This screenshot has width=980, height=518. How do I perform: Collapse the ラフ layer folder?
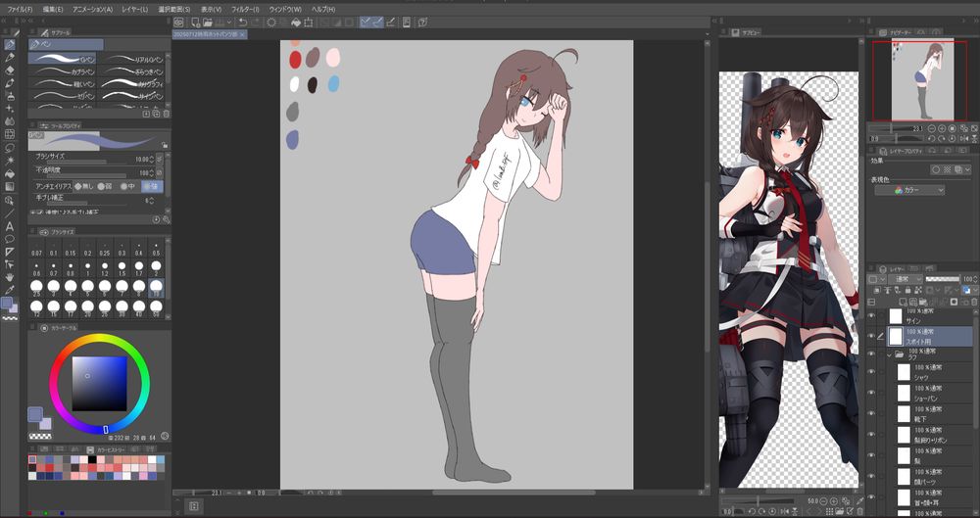click(890, 354)
